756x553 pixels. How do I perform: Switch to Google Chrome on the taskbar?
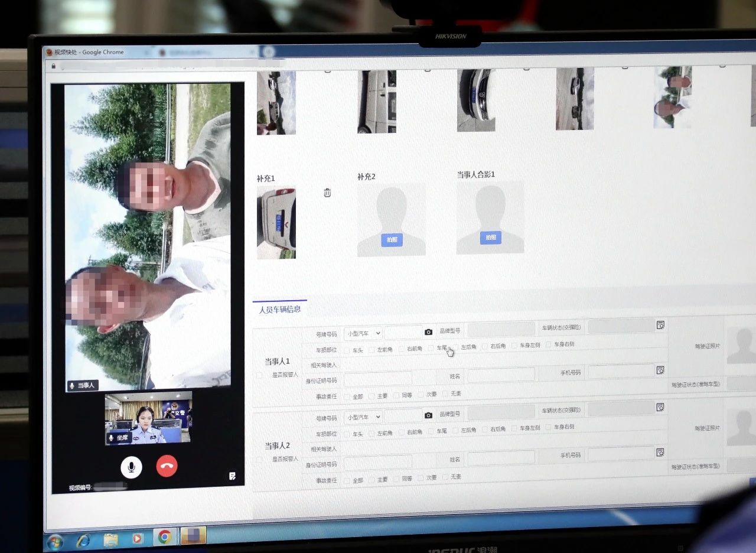tap(165, 537)
